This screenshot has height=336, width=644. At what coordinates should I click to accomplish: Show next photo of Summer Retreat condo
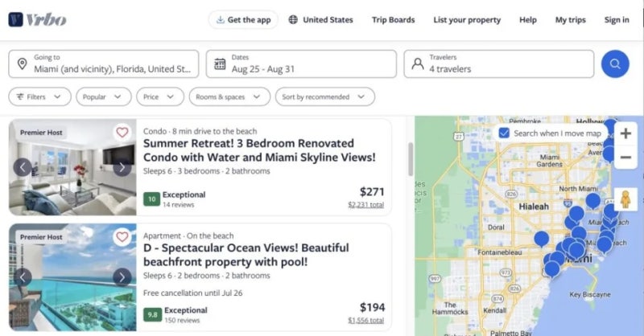click(122, 167)
